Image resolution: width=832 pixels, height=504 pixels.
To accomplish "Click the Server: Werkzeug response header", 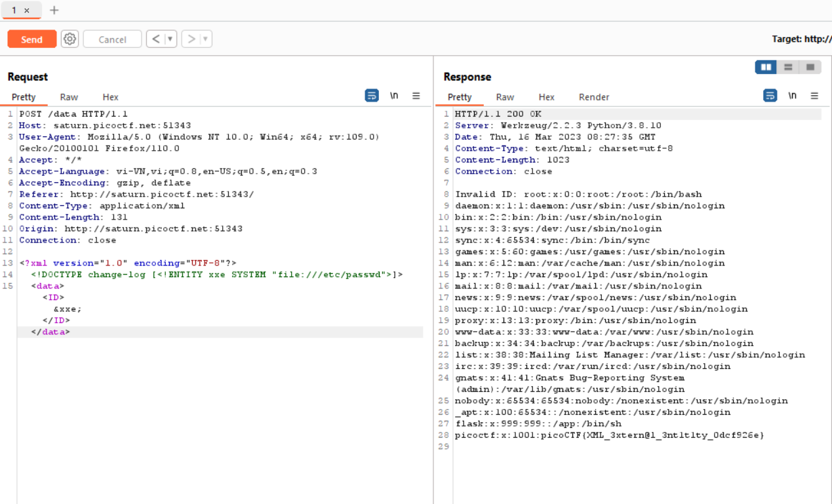I will (558, 125).
